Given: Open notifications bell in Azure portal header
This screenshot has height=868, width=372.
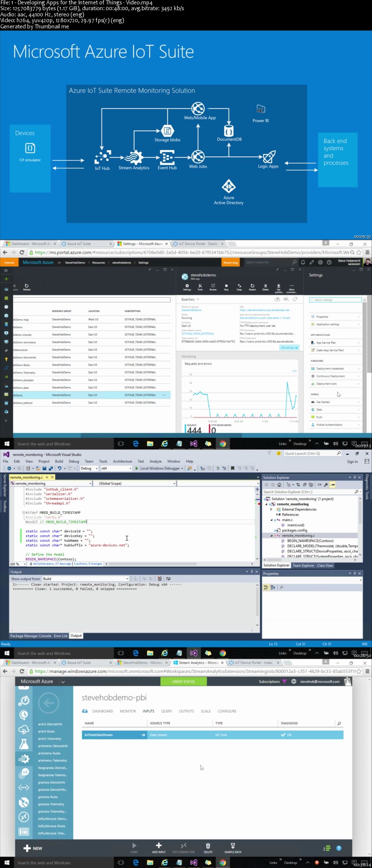Looking at the screenshot, I should 303,262.
